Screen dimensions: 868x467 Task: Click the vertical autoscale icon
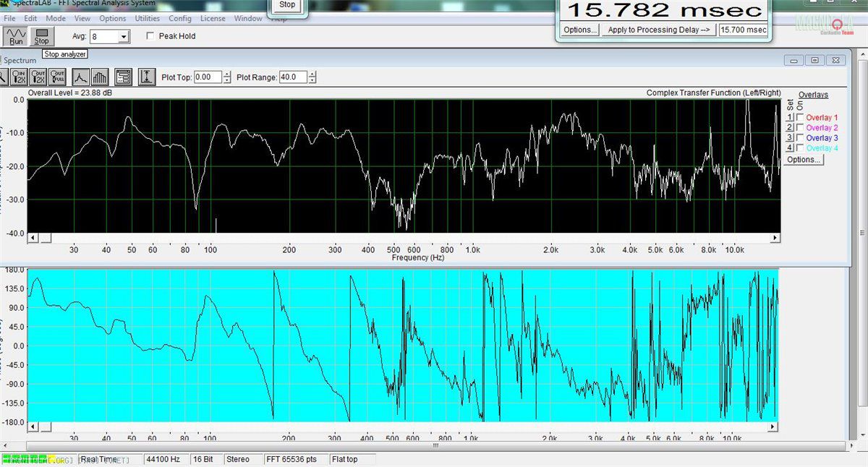(148, 77)
